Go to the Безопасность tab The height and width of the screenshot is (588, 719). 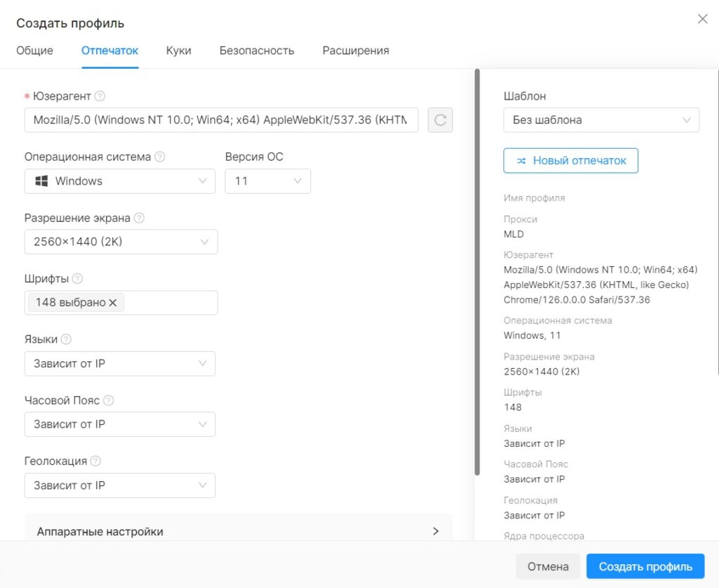257,51
